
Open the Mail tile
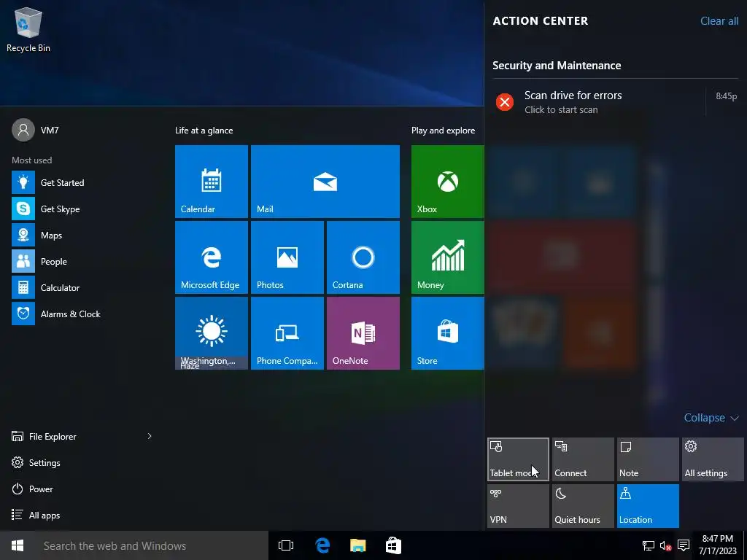[325, 182]
